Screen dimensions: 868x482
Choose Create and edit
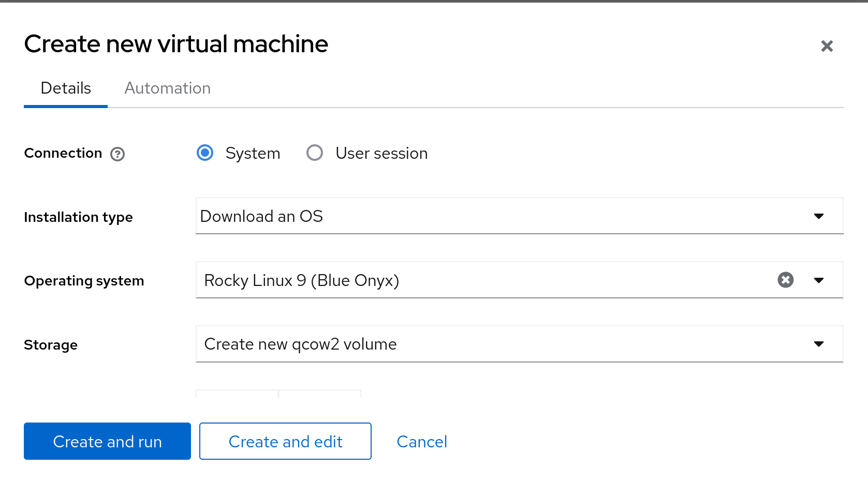[285, 441]
